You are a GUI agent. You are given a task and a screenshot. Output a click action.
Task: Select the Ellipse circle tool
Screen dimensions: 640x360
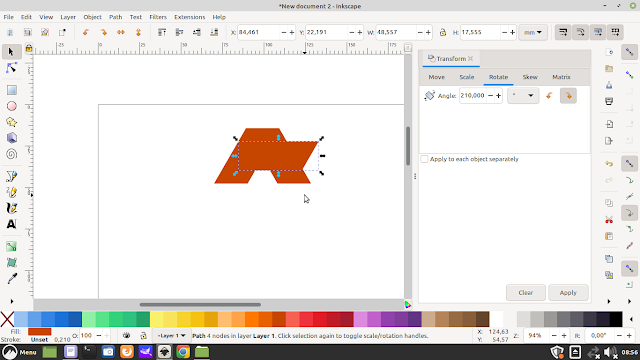pyautogui.click(x=11, y=106)
